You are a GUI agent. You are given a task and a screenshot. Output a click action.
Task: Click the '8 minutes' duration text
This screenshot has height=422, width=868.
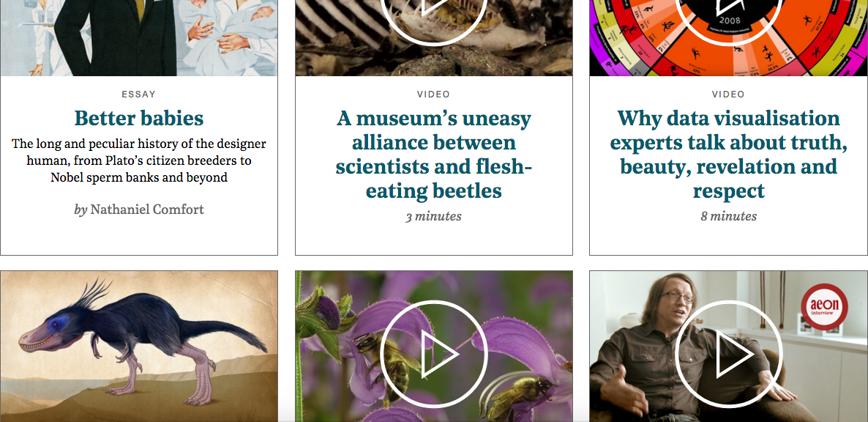[x=728, y=217]
